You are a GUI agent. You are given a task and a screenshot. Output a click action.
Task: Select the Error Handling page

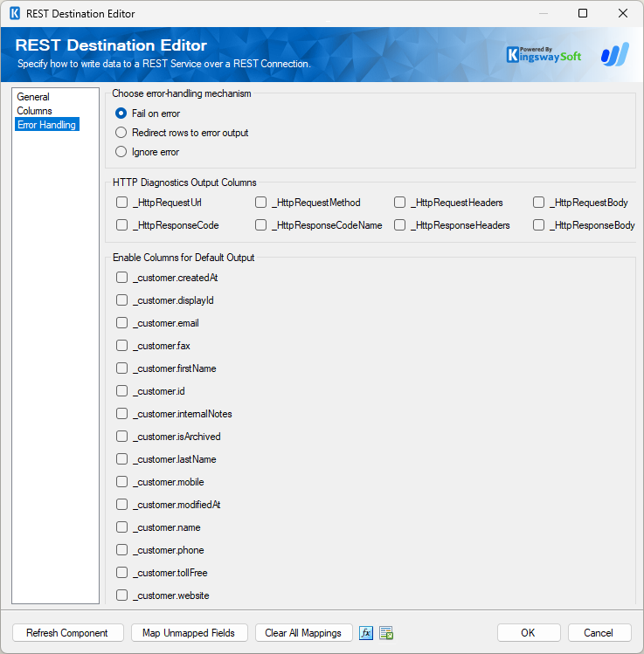[46, 124]
